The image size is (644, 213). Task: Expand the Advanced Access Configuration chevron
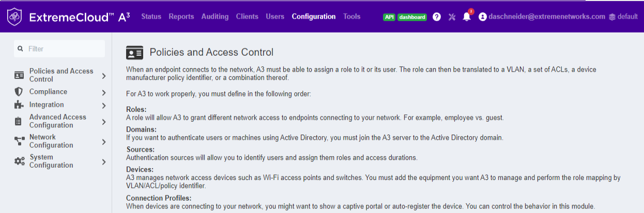pos(104,122)
